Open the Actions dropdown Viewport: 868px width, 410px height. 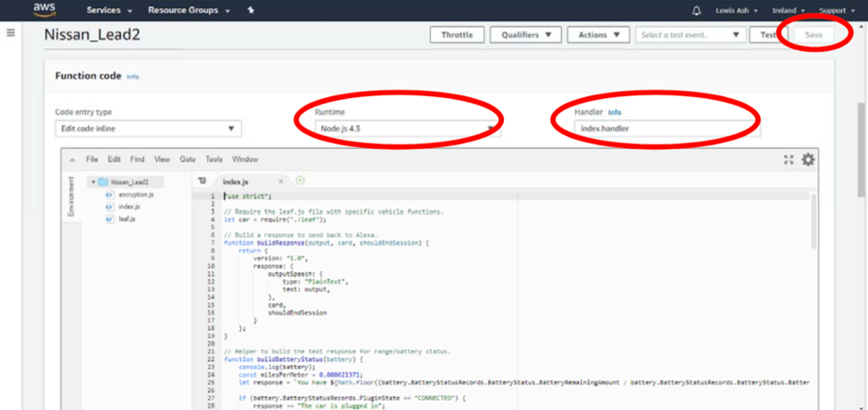[x=598, y=35]
